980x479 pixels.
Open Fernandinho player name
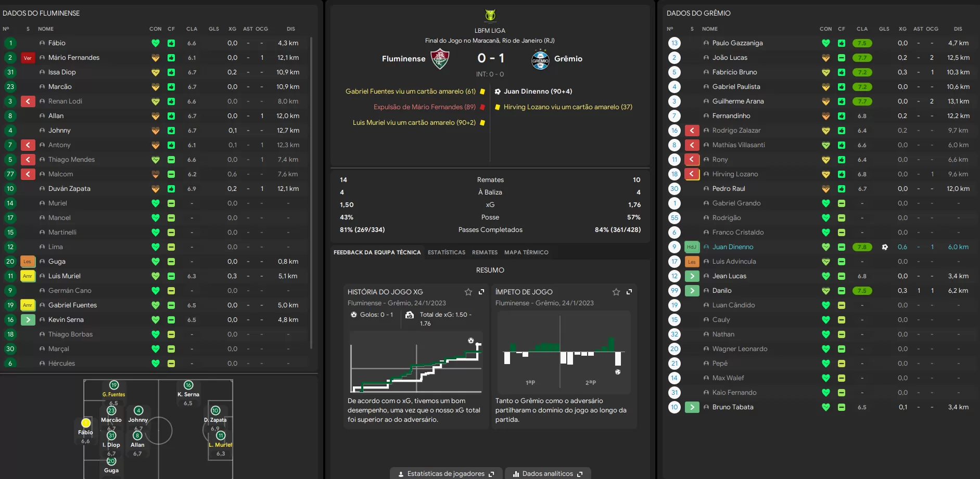[x=731, y=116]
